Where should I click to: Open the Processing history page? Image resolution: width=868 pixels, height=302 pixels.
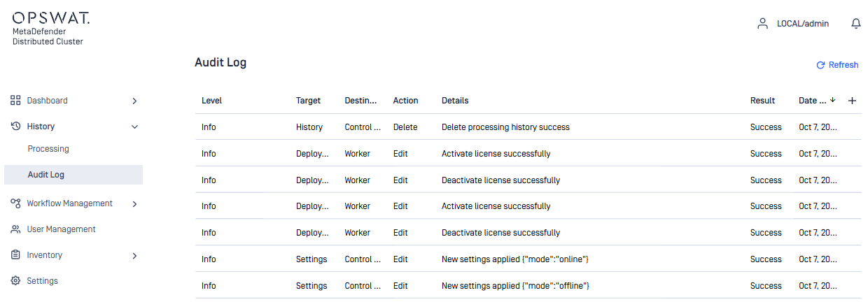tap(48, 149)
